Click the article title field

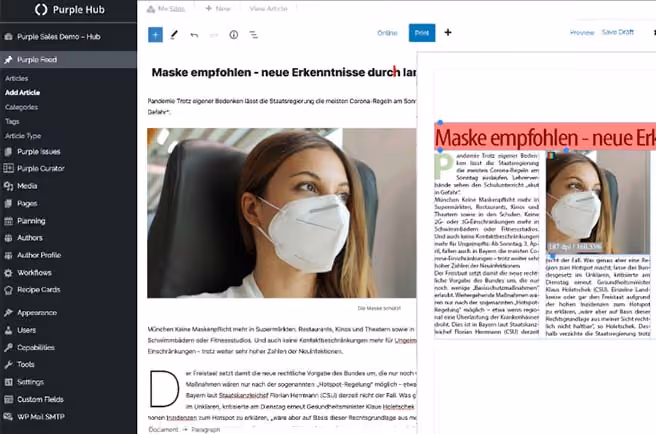(284, 72)
